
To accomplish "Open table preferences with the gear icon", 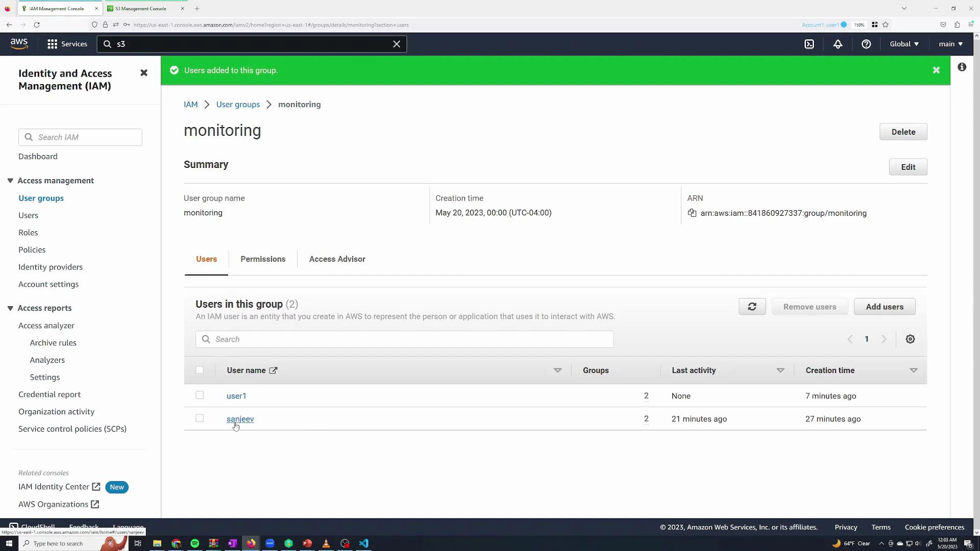I will [x=911, y=339].
